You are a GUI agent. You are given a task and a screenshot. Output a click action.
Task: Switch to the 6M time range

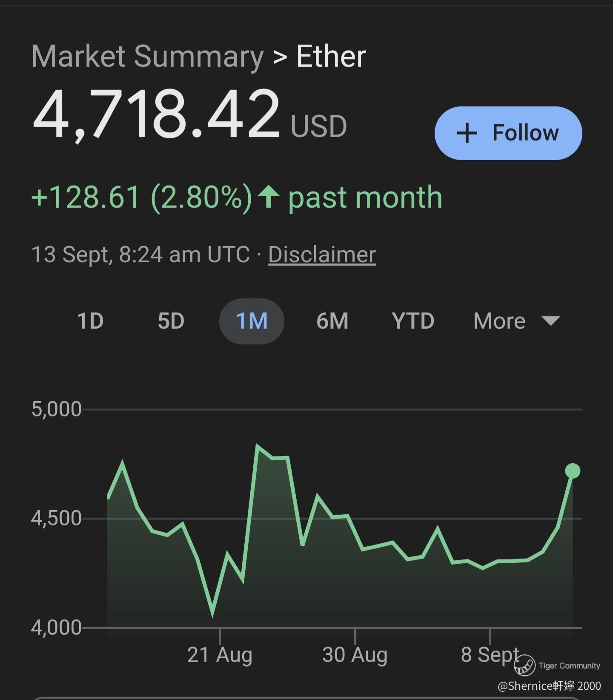tap(332, 321)
